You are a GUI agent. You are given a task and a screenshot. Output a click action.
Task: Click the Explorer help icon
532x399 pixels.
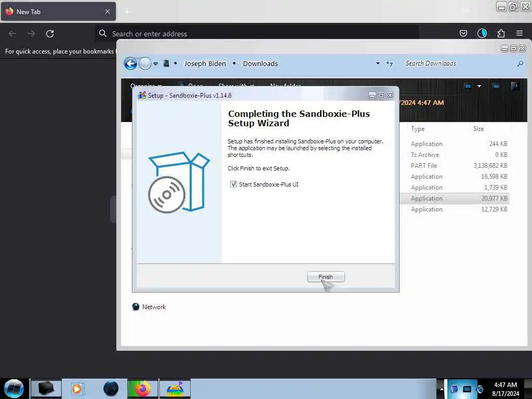point(515,86)
